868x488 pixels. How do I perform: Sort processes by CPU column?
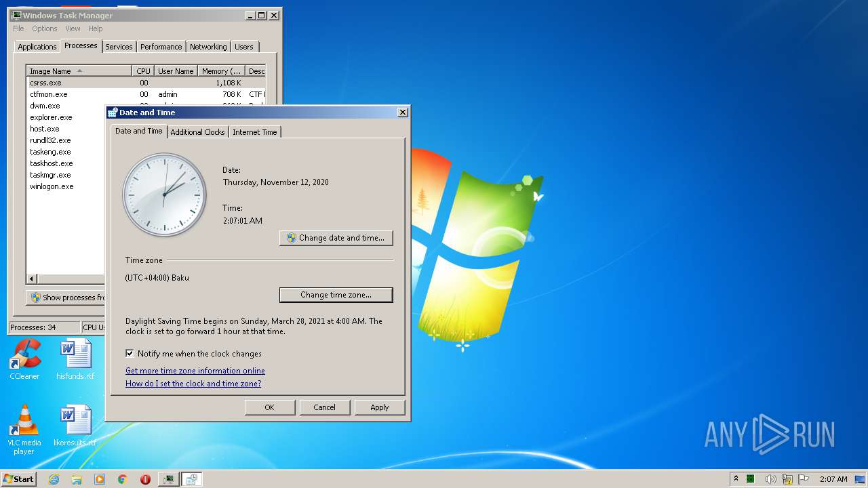(143, 71)
